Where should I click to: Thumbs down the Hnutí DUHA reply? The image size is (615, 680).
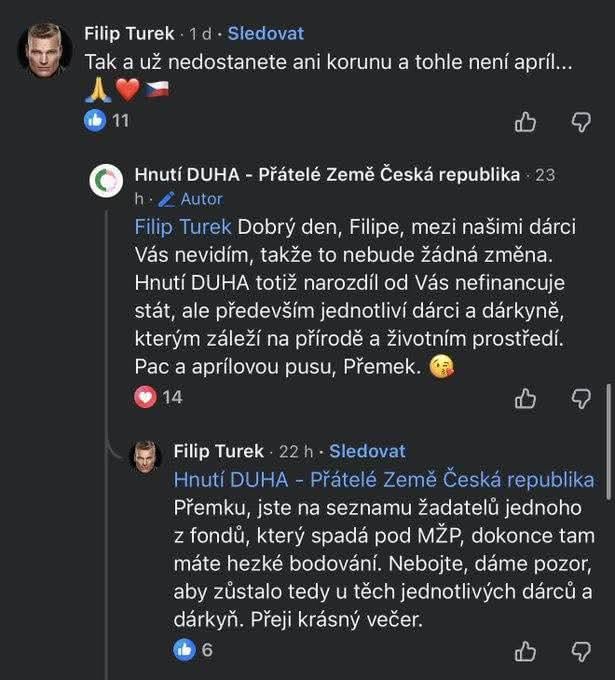(581, 398)
